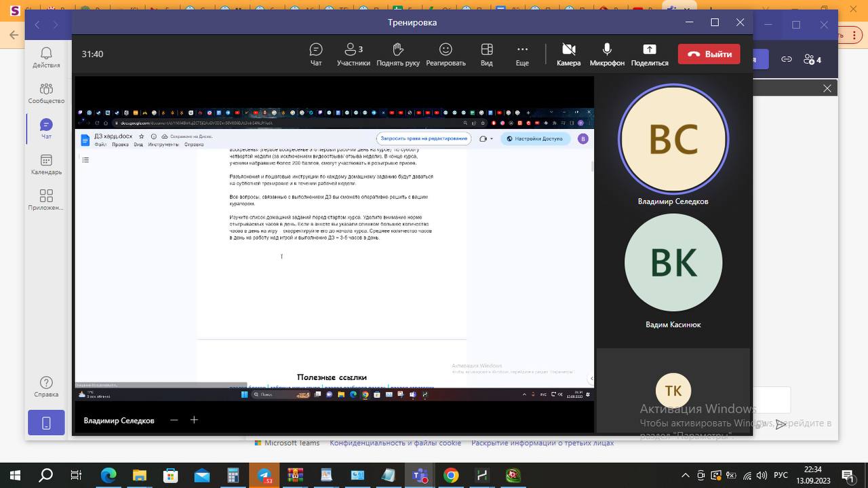Click Запросить права на редактирование in shared screen
This screenshot has width=868, height=488.
425,138
